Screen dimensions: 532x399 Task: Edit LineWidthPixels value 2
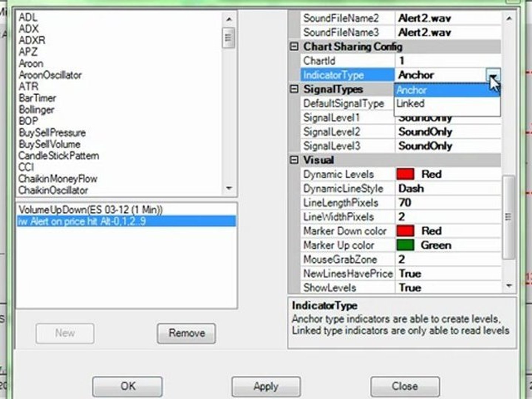[x=448, y=217]
